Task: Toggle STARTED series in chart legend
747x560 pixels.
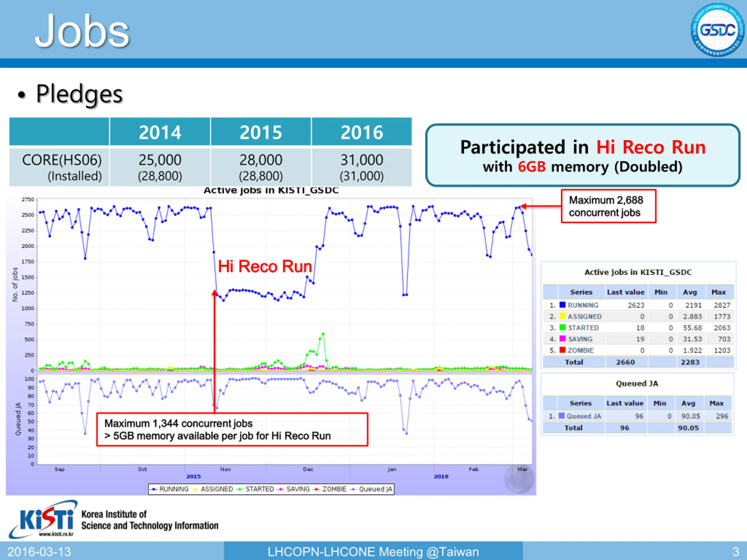Action: coord(255,489)
